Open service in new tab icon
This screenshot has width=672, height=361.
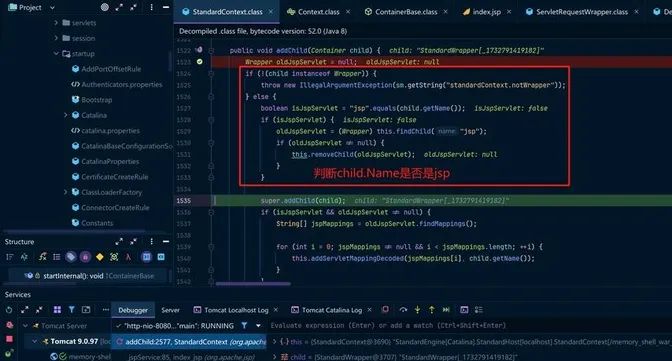tap(86, 310)
